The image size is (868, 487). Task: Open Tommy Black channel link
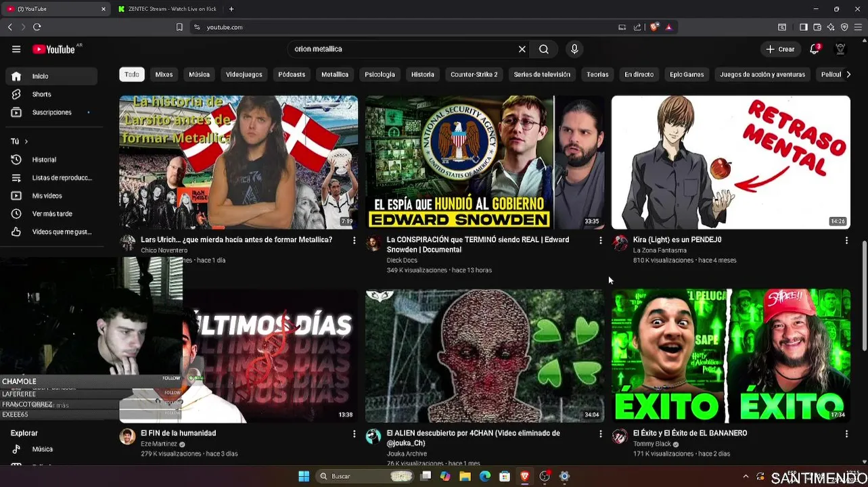(x=652, y=444)
